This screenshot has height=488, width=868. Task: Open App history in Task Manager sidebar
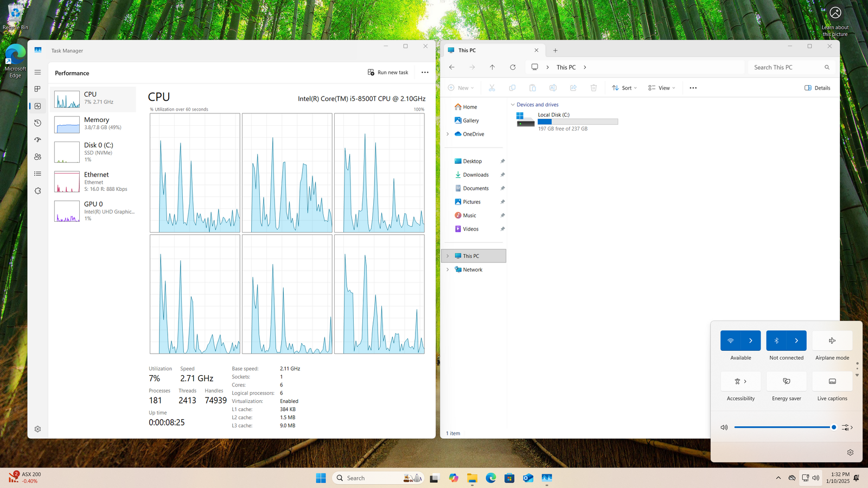tap(37, 123)
